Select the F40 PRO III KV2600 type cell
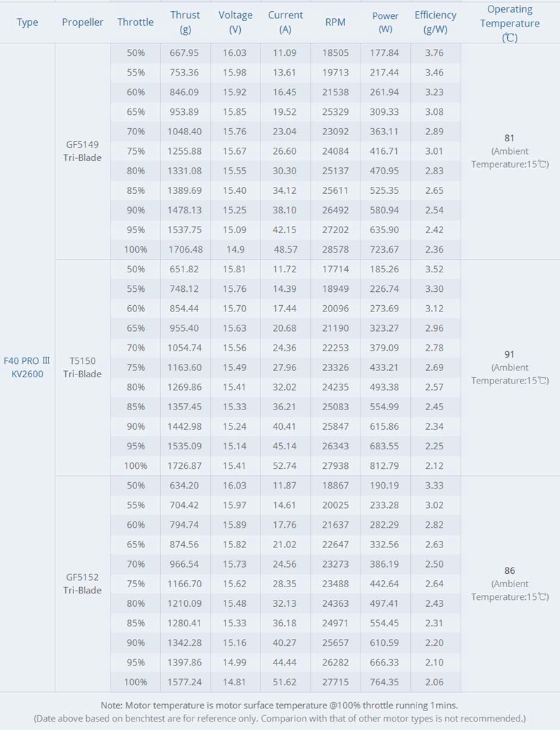Screen dimensions: 560x730 27,367
